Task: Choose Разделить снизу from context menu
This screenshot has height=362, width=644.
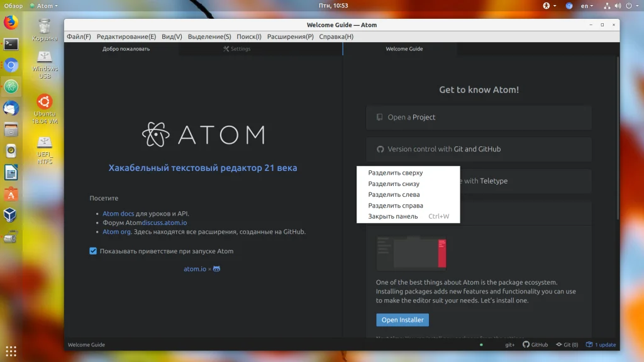Action: click(x=408, y=184)
